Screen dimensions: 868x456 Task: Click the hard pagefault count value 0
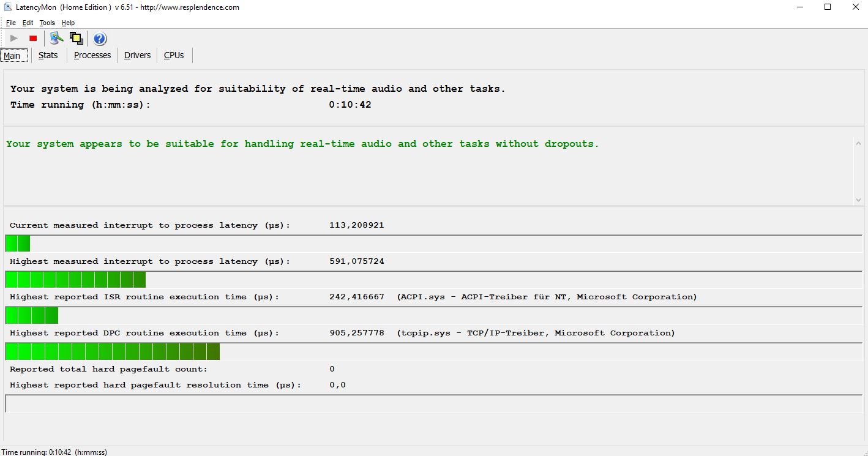tap(332, 369)
